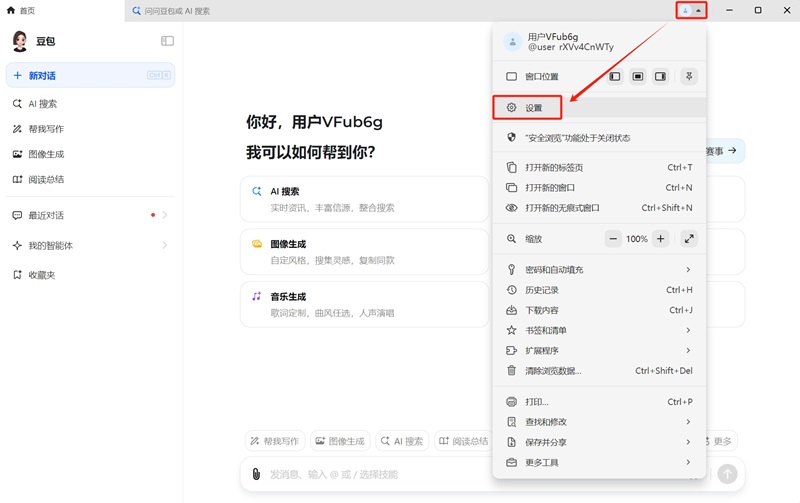The image size is (800, 503).
Task: Open 我的智能体 in the sidebar
Action: [90, 245]
